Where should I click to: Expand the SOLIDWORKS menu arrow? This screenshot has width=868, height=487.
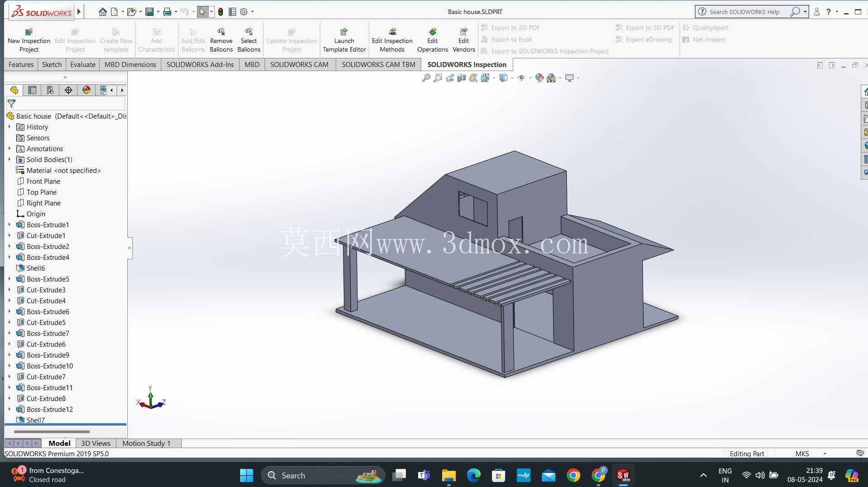tap(79, 12)
